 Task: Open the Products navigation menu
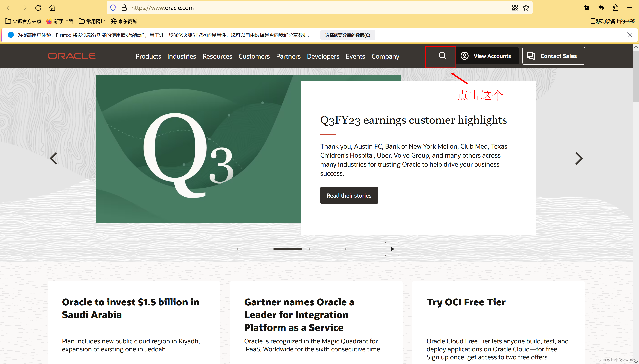148,56
